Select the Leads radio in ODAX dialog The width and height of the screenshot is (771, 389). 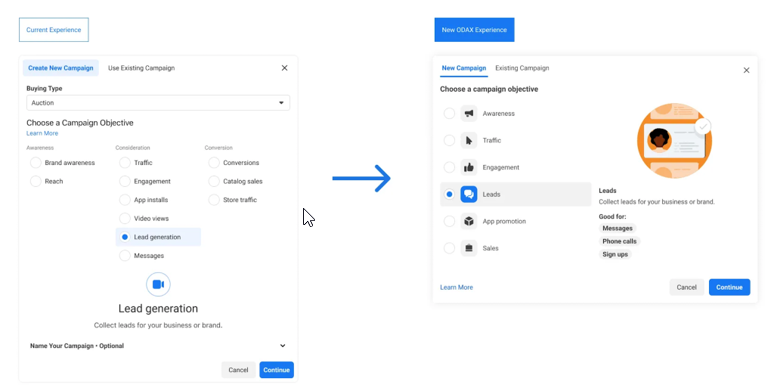pyautogui.click(x=449, y=194)
